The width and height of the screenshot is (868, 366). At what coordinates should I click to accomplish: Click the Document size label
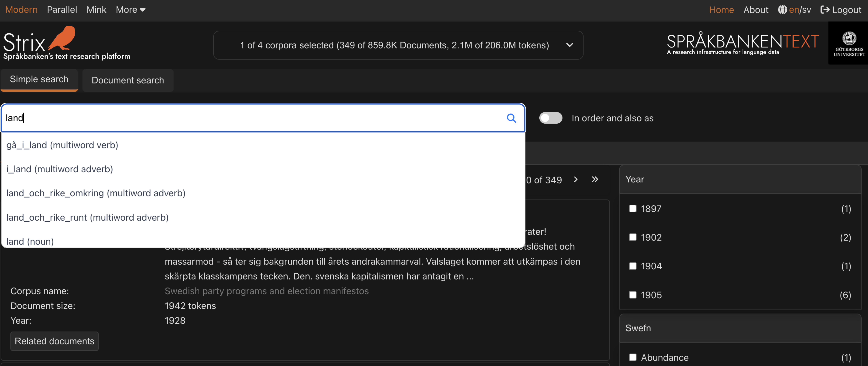point(43,306)
